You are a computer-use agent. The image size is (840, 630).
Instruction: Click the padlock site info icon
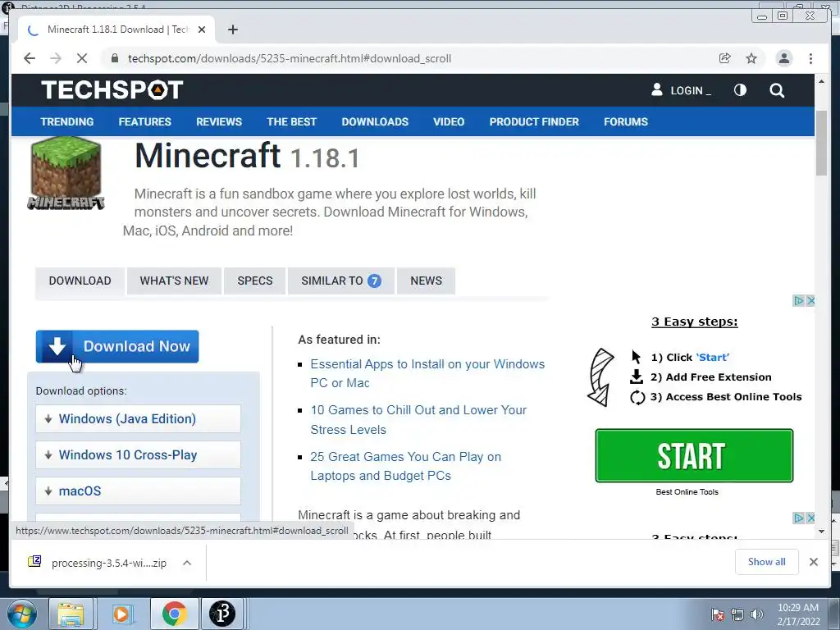click(115, 58)
